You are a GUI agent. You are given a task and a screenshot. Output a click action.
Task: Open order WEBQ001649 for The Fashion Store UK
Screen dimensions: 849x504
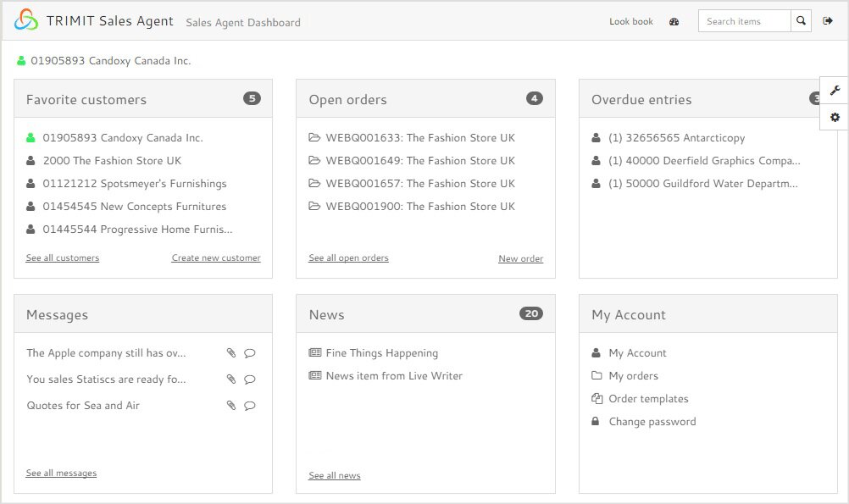[419, 161]
